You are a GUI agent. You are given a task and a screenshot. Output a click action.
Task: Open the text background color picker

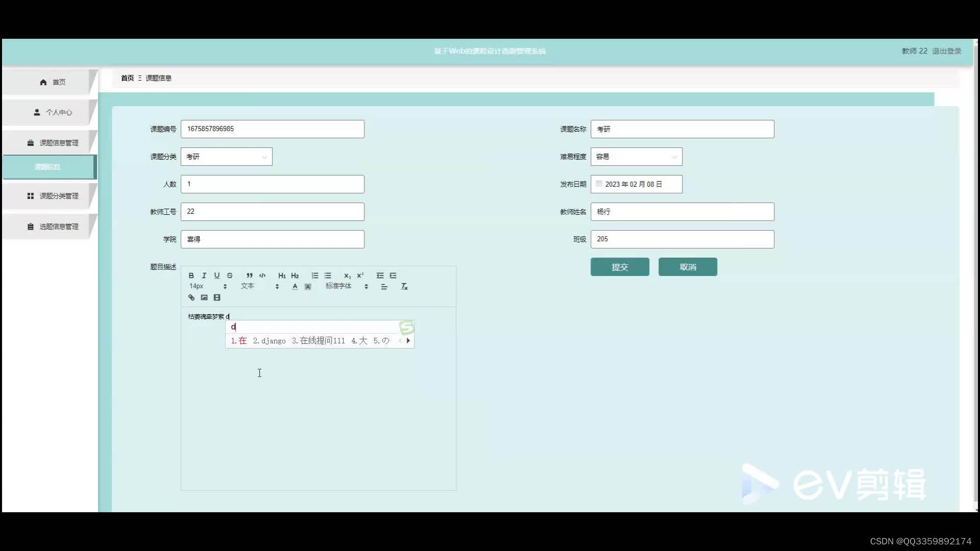pos(308,287)
